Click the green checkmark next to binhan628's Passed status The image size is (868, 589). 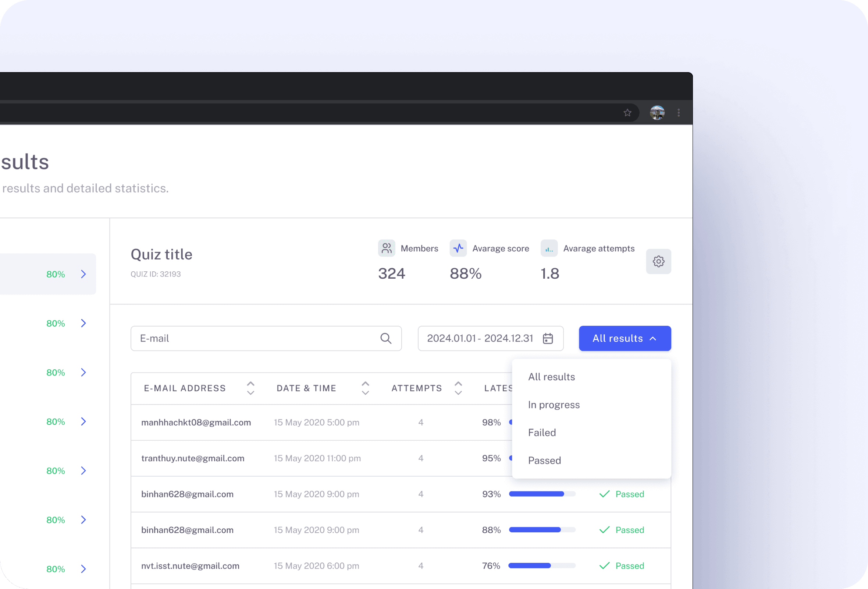[604, 494]
